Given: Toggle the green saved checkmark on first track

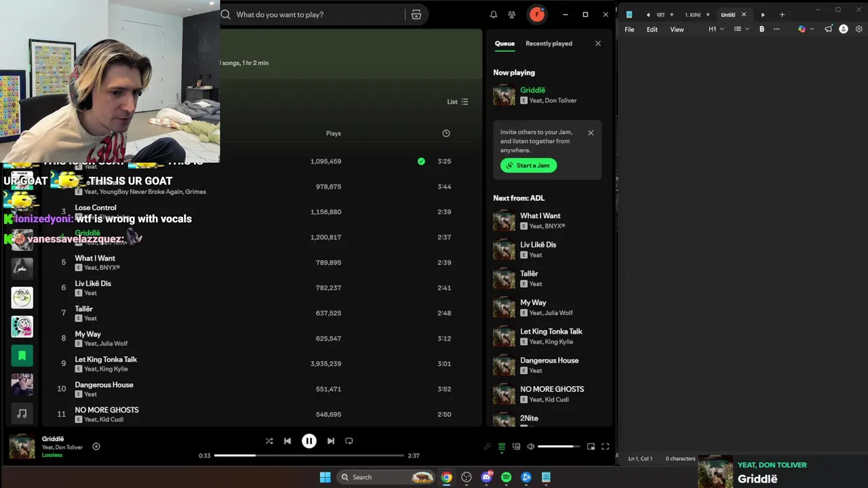Looking at the screenshot, I should coord(421,161).
